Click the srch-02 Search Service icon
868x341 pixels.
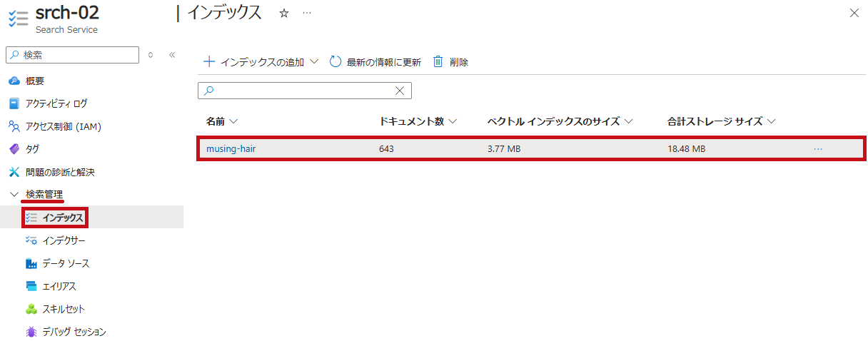(x=18, y=19)
